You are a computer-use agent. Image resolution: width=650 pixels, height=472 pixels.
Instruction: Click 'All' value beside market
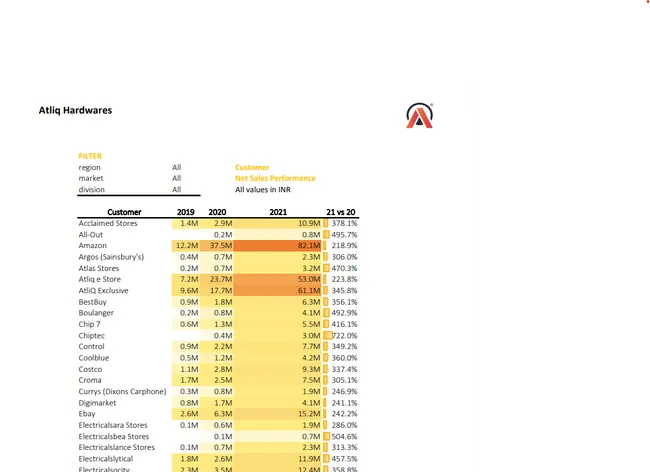pos(177,178)
